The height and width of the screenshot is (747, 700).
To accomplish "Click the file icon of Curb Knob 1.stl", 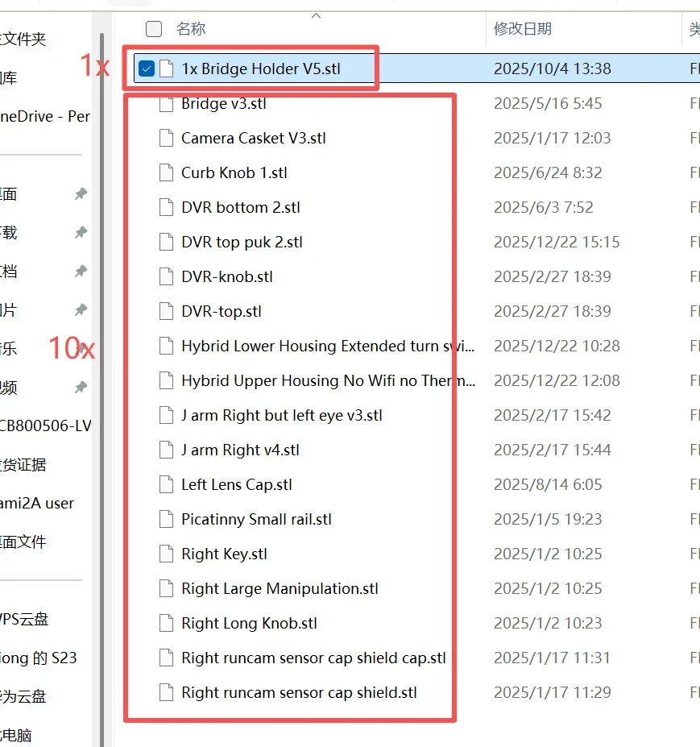I will (x=166, y=172).
